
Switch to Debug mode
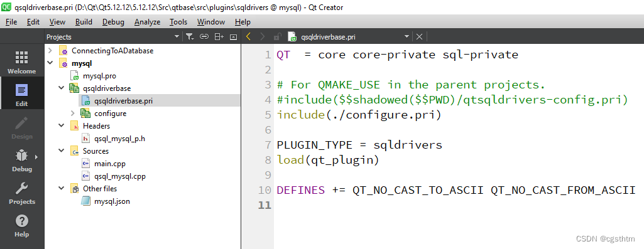[x=22, y=159]
